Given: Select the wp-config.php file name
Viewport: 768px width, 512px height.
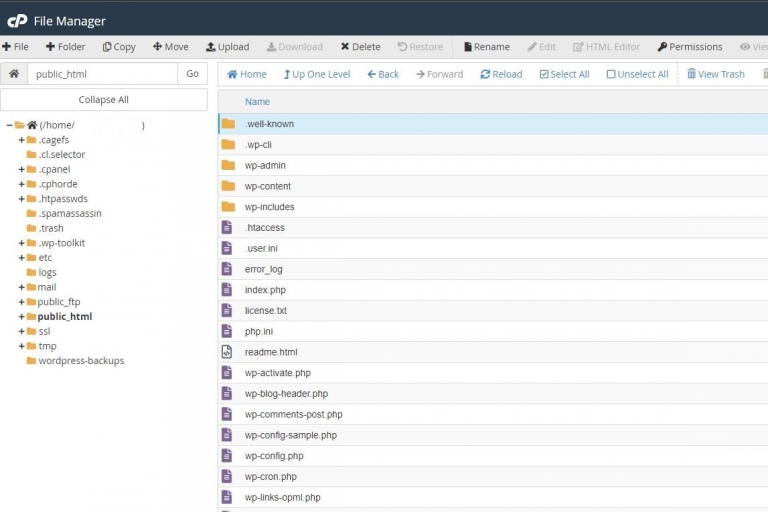Looking at the screenshot, I should pos(274,456).
